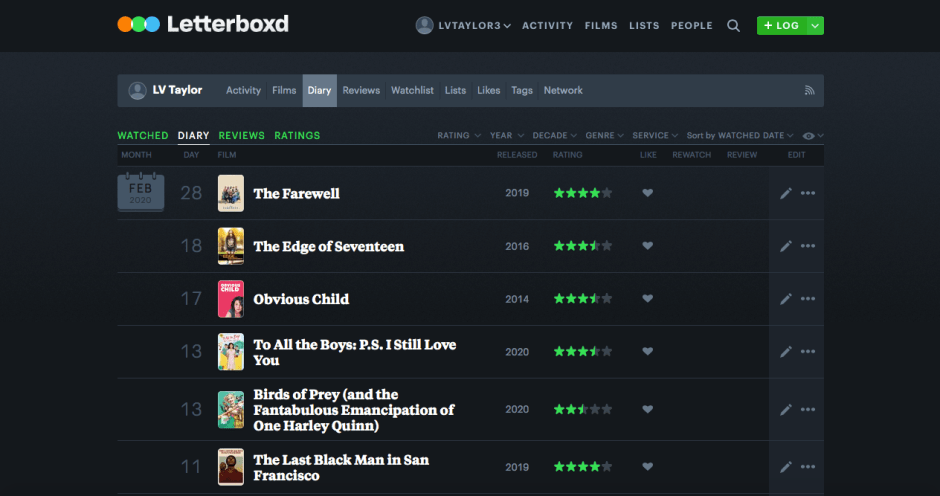This screenshot has width=940, height=496.
Task: Edit The Last Black Man entry pencil
Action: click(x=786, y=467)
